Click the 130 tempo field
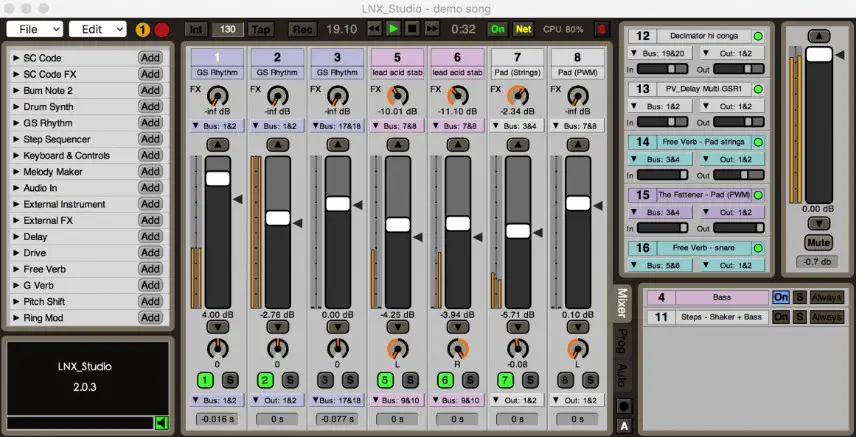856x437 pixels. pyautogui.click(x=228, y=29)
